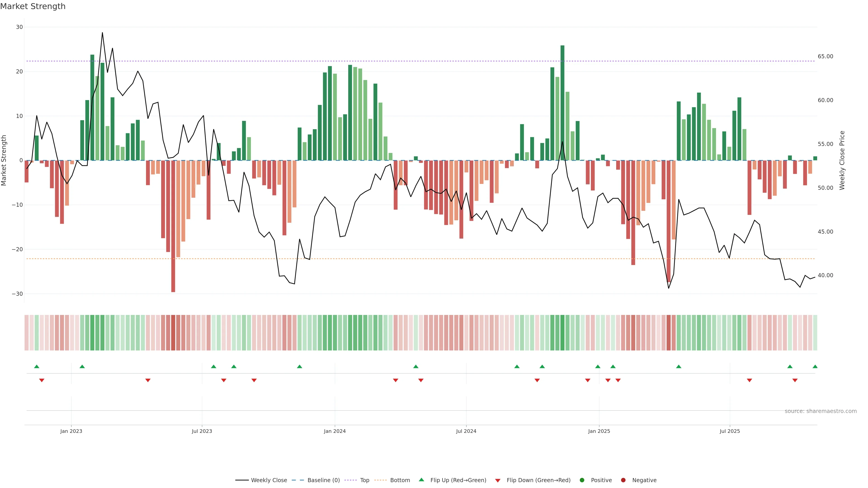Click Flip Down red triangle legend icon
Viewport: 868px width, 488px height.
pos(498,481)
